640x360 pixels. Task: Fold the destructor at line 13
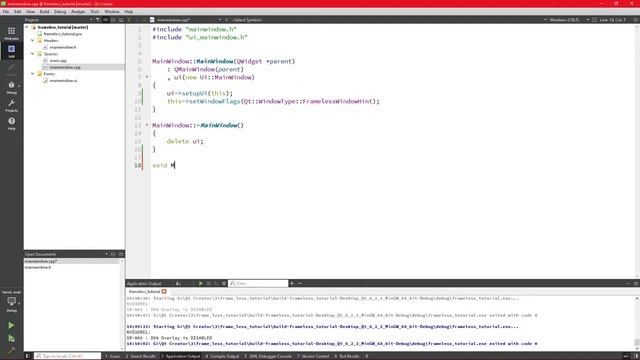tap(147, 125)
